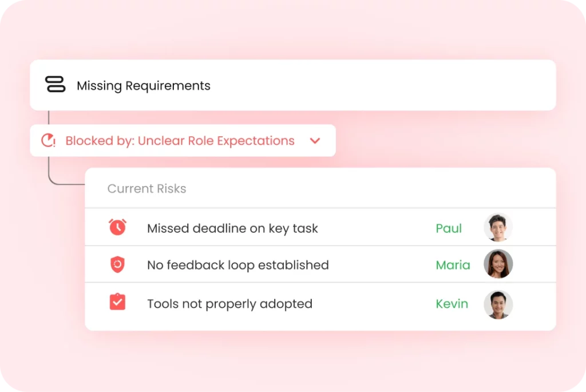
Task: Click the Current Risks section header
Action: pos(146,189)
